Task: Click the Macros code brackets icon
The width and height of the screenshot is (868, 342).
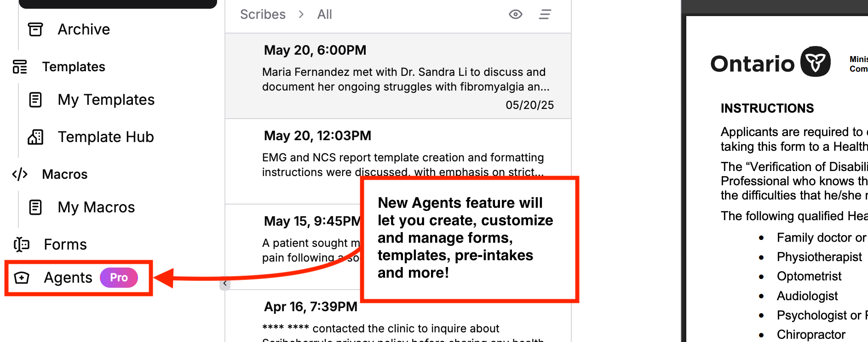Action: coord(20,174)
